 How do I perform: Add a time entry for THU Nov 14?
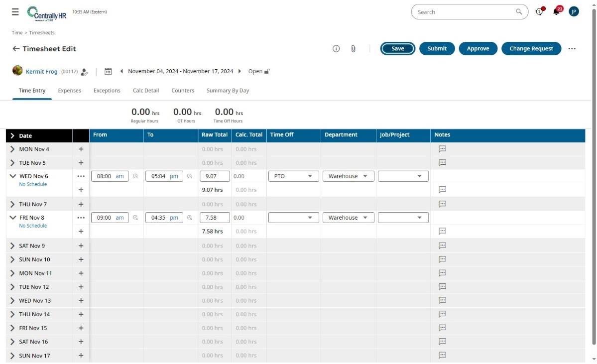coord(81,315)
